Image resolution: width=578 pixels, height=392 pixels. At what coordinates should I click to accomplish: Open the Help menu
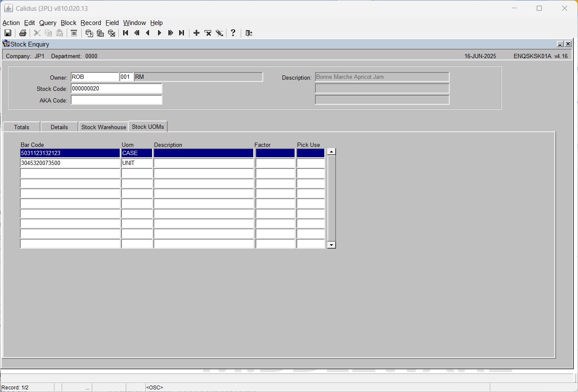click(x=156, y=23)
